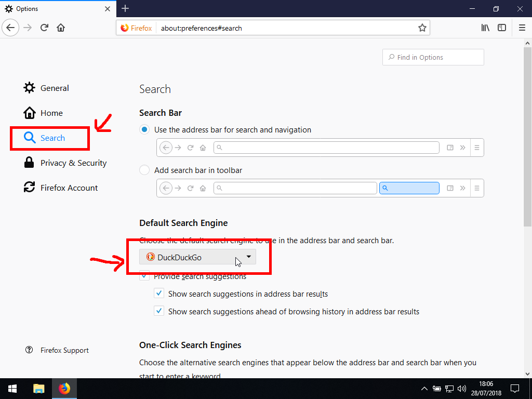Open a new tab with plus
The image size is (532, 399).
pos(125,8)
